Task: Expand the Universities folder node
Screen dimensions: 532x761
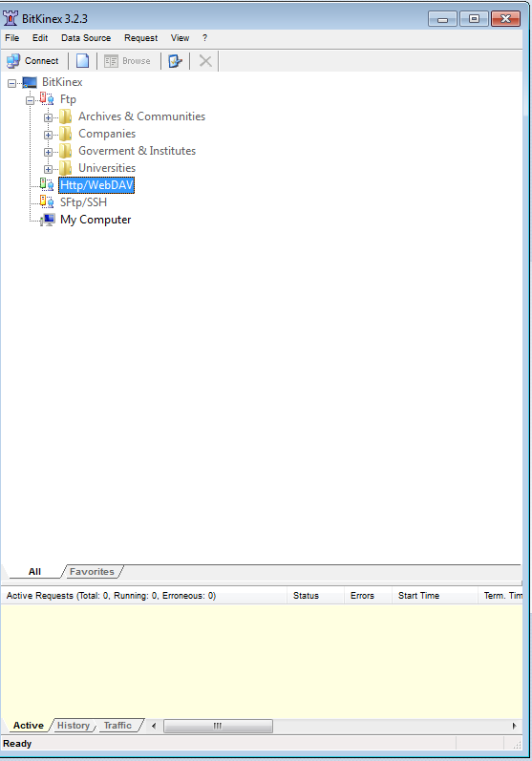Action: coord(48,169)
